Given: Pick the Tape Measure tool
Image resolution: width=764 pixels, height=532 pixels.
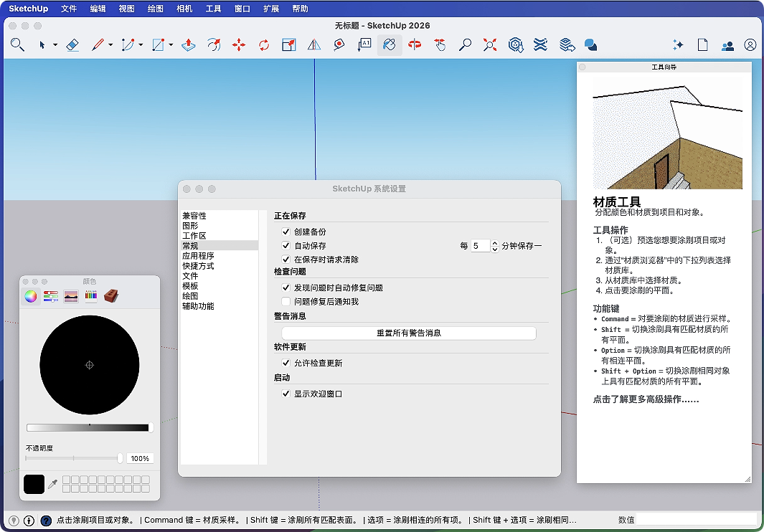Looking at the screenshot, I should (339, 45).
